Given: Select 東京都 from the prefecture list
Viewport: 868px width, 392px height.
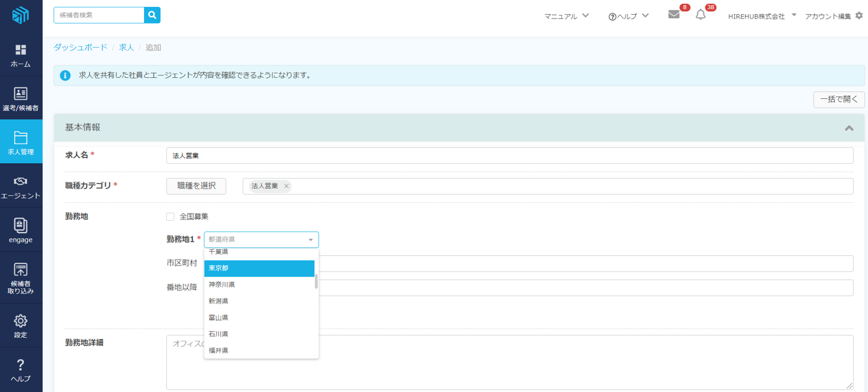Looking at the screenshot, I should [259, 268].
